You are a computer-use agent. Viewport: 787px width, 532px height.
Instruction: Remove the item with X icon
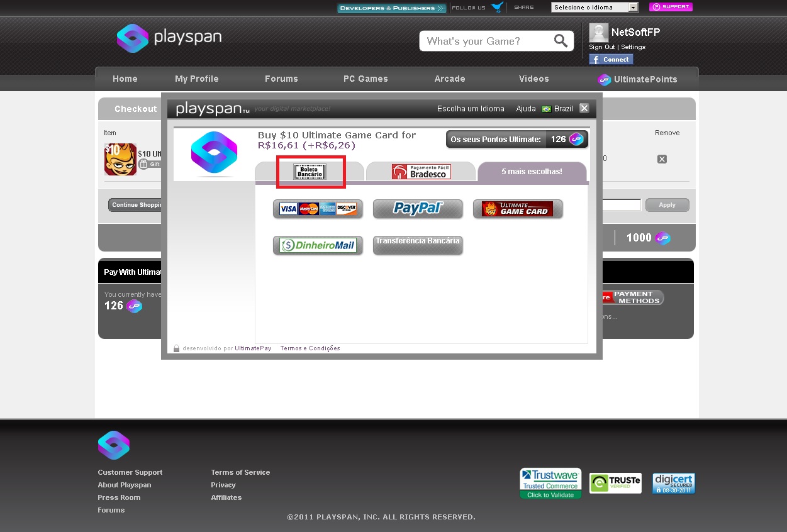pyautogui.click(x=662, y=159)
